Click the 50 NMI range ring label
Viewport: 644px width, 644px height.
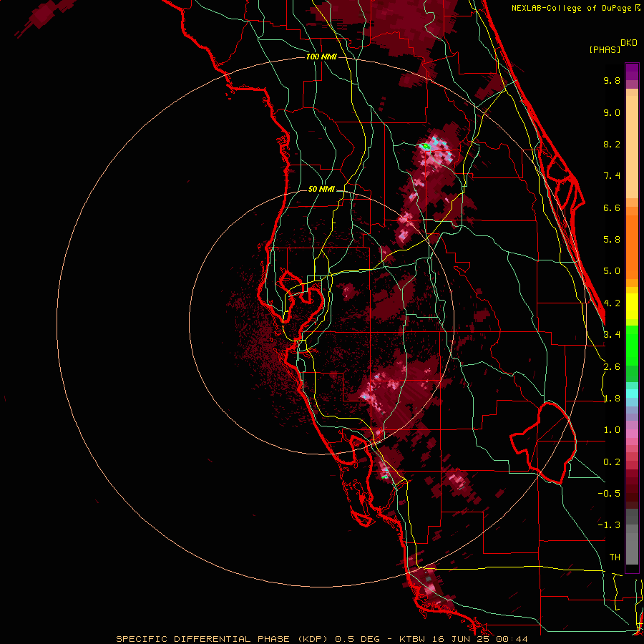coord(321,189)
